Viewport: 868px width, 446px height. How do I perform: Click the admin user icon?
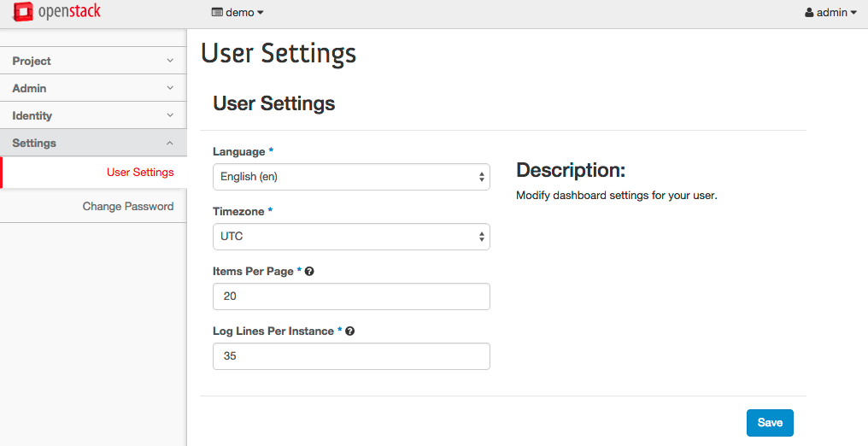coord(809,12)
